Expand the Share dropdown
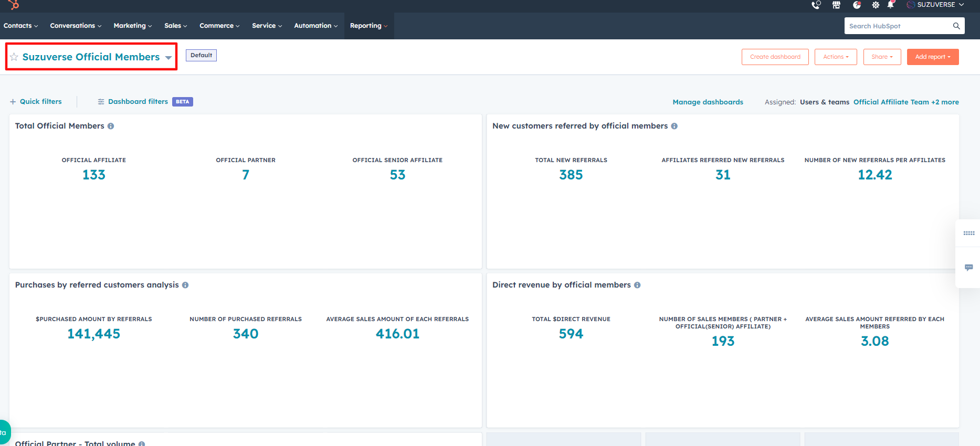Image resolution: width=980 pixels, height=446 pixels. [882, 57]
